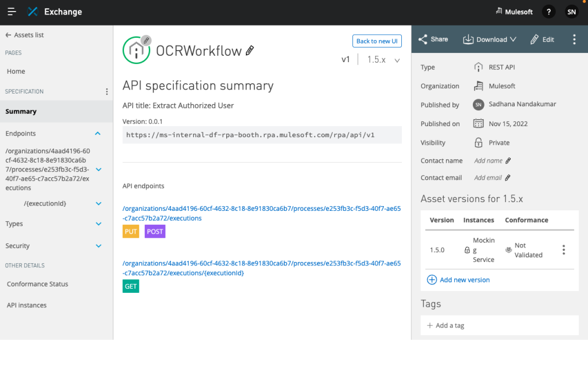This screenshot has height=366, width=588.
Task: Open the Home page item
Action: click(16, 71)
